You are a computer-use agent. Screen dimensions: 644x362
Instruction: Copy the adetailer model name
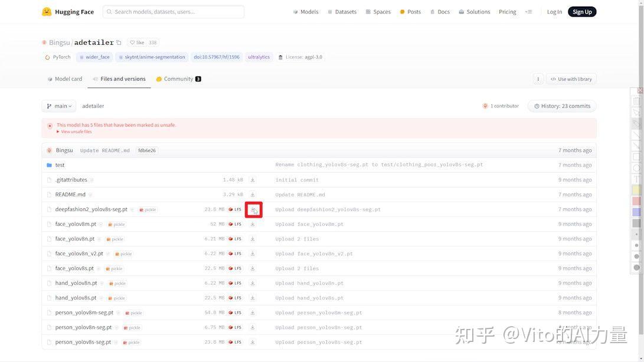pyautogui.click(x=119, y=42)
